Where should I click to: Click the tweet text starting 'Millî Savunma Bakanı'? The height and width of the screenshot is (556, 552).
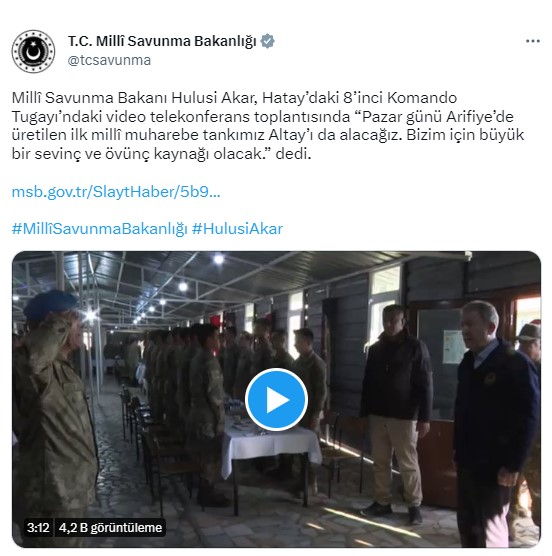coord(268,126)
